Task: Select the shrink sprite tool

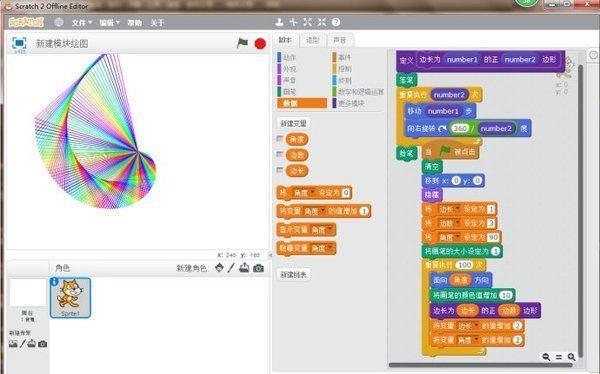Action: [x=322, y=22]
